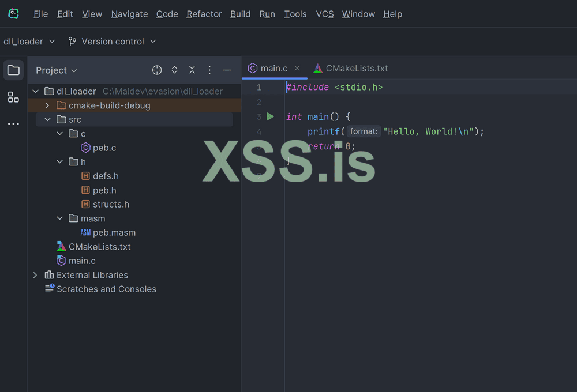Run main function via green gutter arrow
Viewport: 577px width, 392px height.
(270, 116)
